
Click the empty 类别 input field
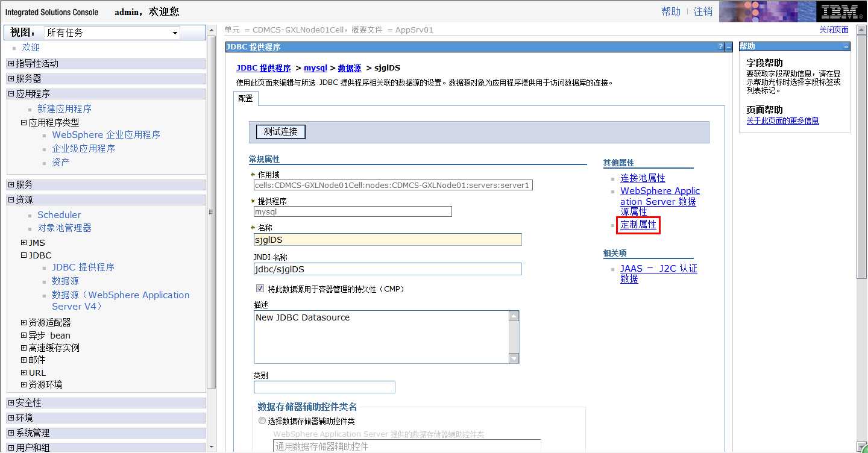[x=324, y=387]
